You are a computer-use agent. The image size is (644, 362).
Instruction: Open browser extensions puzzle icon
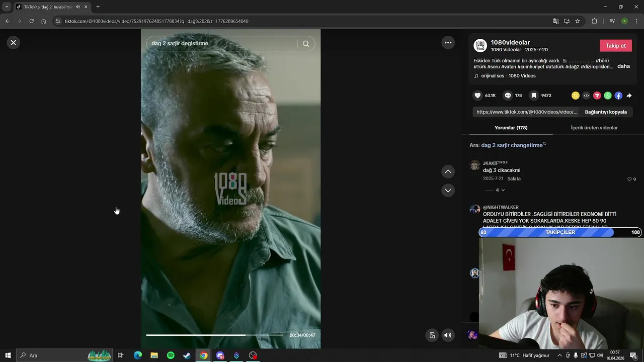[x=595, y=21]
